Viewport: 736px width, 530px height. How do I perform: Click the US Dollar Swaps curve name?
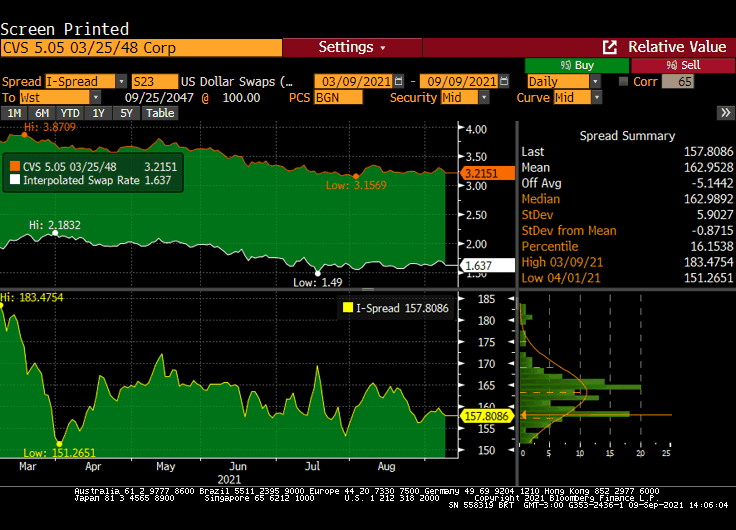point(237,82)
